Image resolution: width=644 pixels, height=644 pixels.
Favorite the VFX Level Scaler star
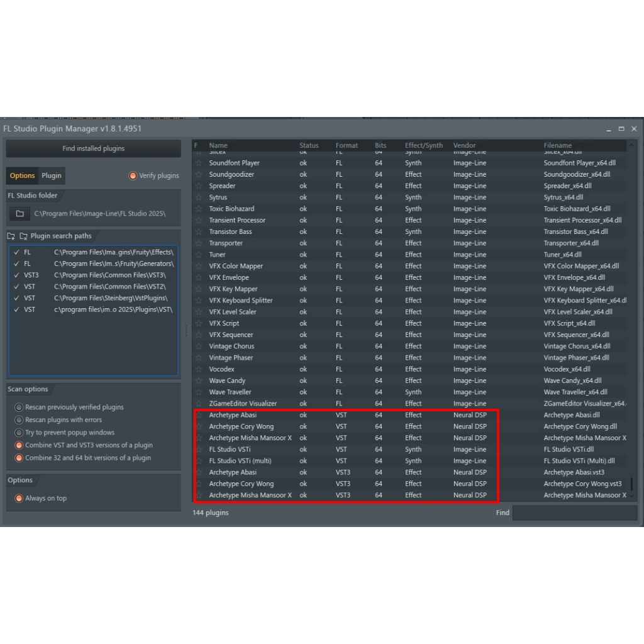[x=199, y=312]
